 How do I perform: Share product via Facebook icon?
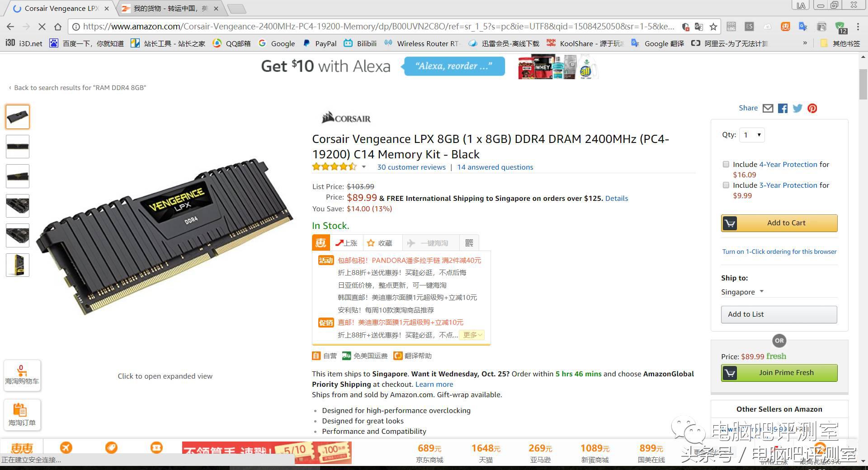point(783,109)
